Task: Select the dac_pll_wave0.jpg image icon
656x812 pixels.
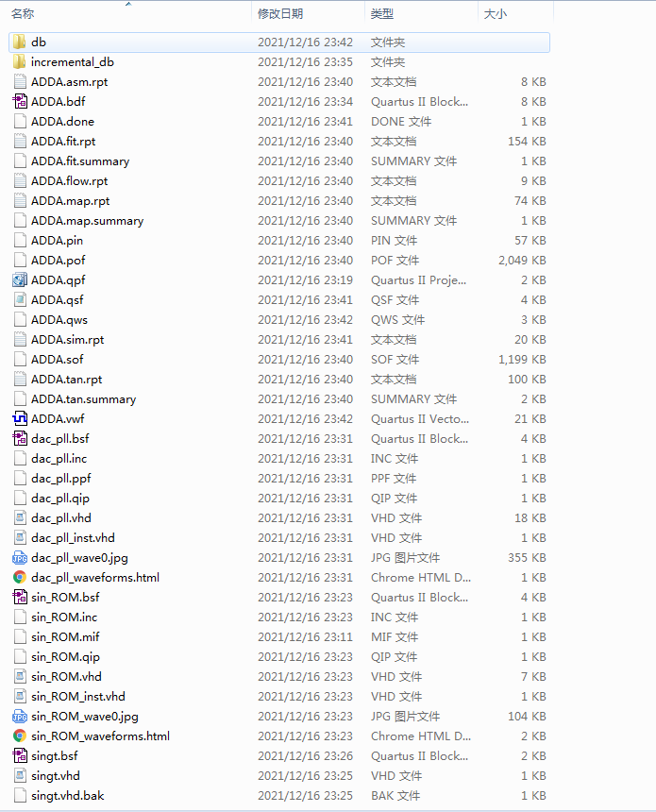Action: click(x=20, y=558)
